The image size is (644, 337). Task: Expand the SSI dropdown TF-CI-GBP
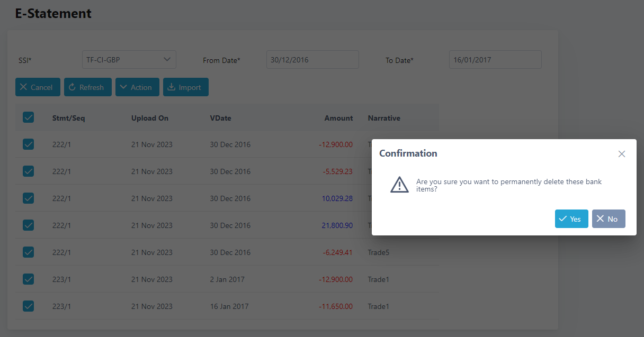click(x=129, y=60)
